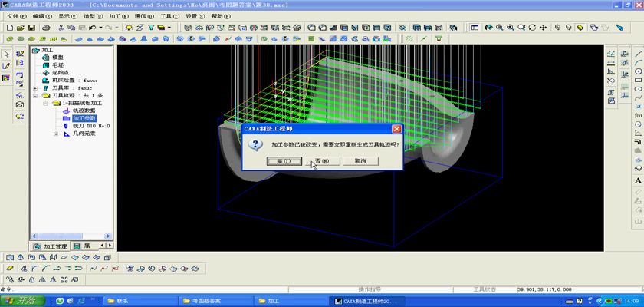The width and height of the screenshot is (644, 307).
Task: Toggle shaded yellow cube display mode
Action: pyautogui.click(x=580, y=28)
